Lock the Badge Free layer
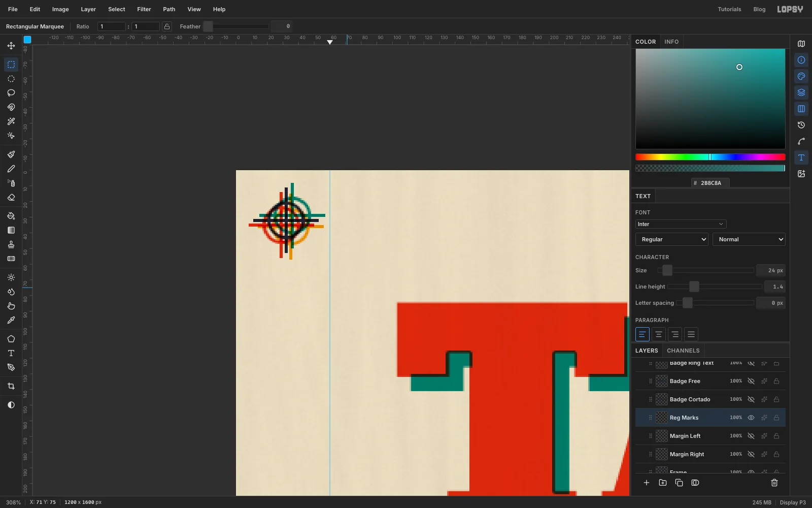 (776, 381)
